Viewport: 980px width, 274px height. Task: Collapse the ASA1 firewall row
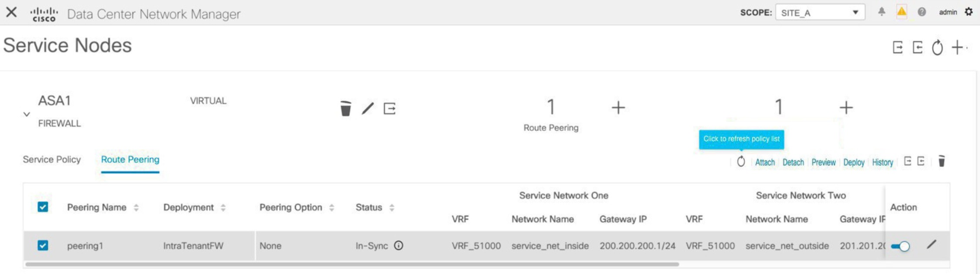(x=26, y=114)
